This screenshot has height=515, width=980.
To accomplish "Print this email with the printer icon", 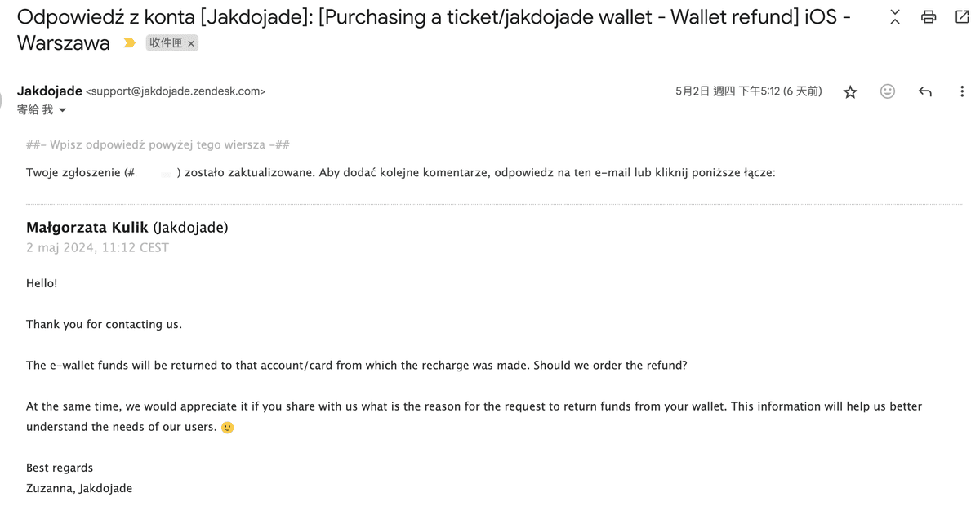I will pyautogui.click(x=929, y=16).
